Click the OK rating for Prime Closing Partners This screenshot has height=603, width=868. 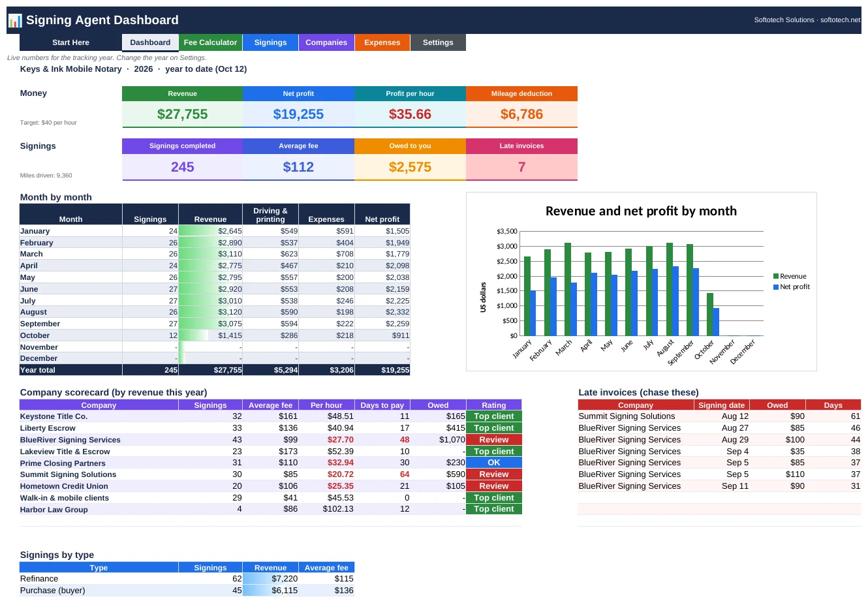(x=494, y=463)
